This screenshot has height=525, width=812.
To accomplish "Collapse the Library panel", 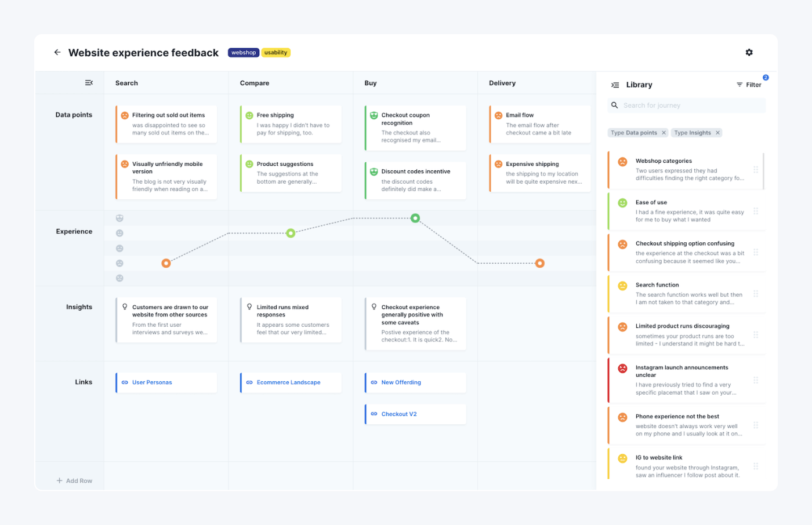I will (x=614, y=85).
